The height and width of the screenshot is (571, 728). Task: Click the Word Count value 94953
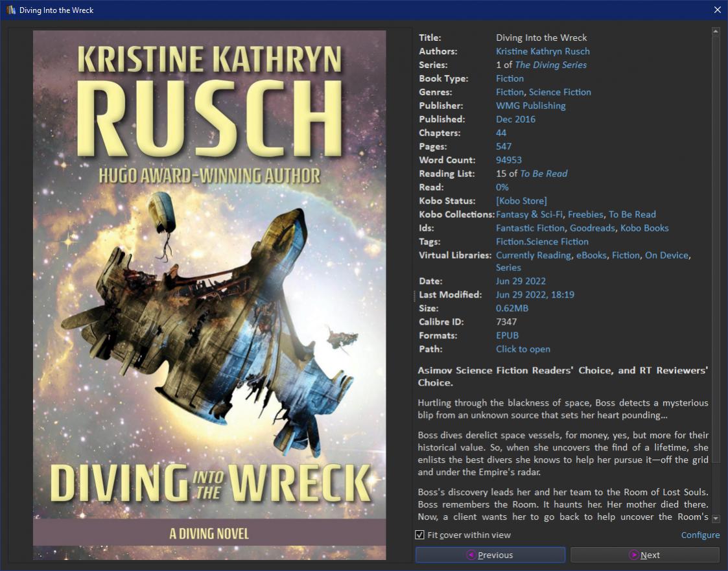coord(509,159)
